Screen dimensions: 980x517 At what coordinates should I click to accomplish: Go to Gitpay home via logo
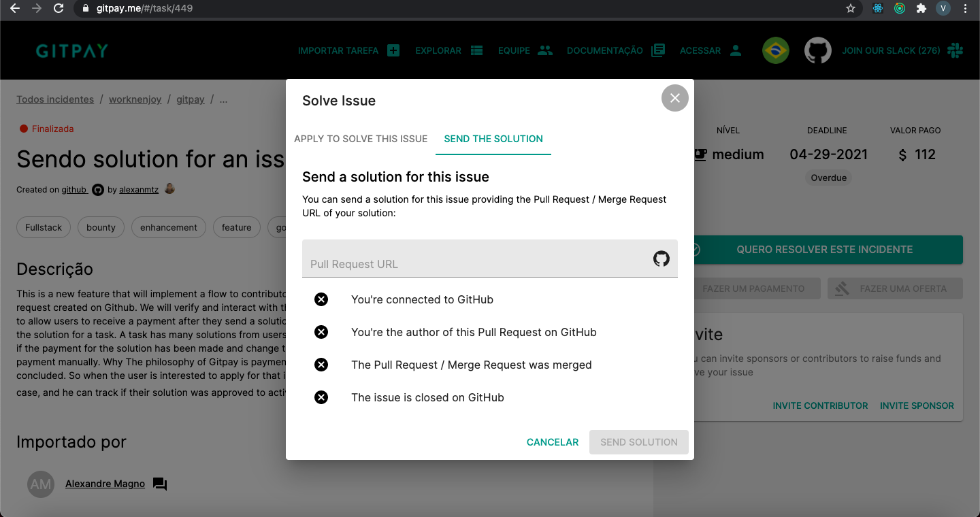pos(72,51)
